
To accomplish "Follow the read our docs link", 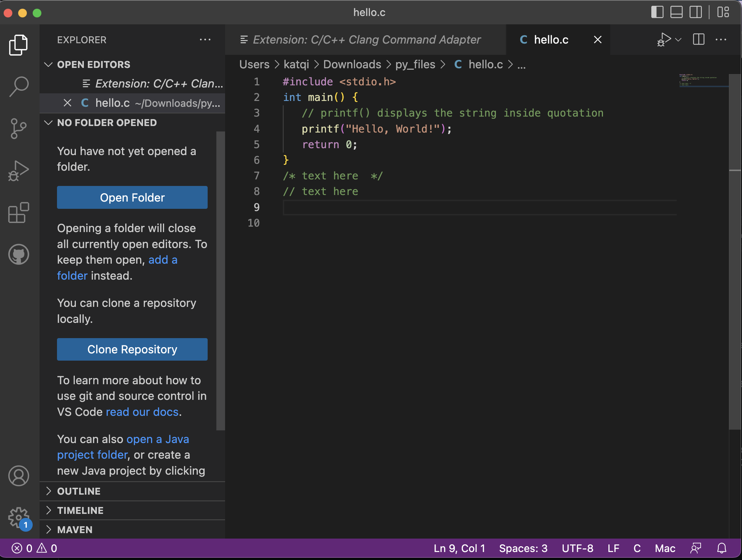I will click(x=142, y=412).
